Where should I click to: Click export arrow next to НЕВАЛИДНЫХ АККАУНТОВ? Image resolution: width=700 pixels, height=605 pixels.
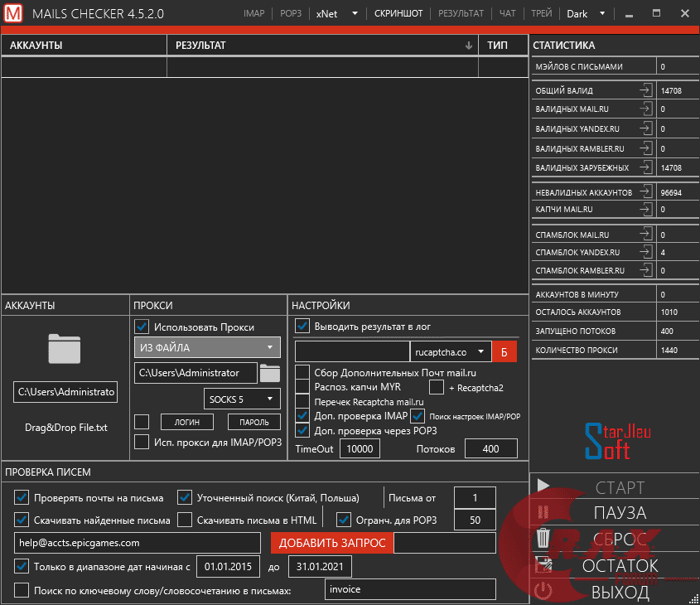click(644, 192)
